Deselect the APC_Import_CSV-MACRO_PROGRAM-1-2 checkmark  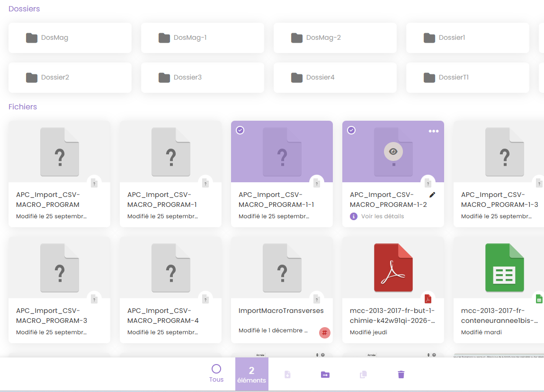(351, 130)
